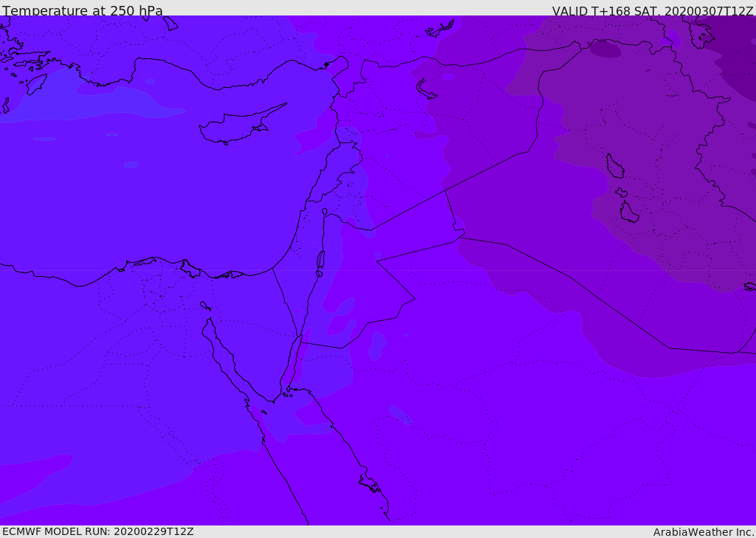
Task: Click the Persian Gulf head at right edge
Action: click(749, 286)
